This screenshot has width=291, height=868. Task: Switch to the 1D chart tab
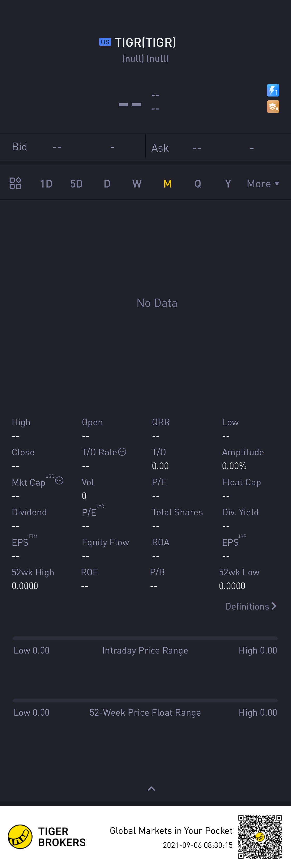click(x=46, y=184)
